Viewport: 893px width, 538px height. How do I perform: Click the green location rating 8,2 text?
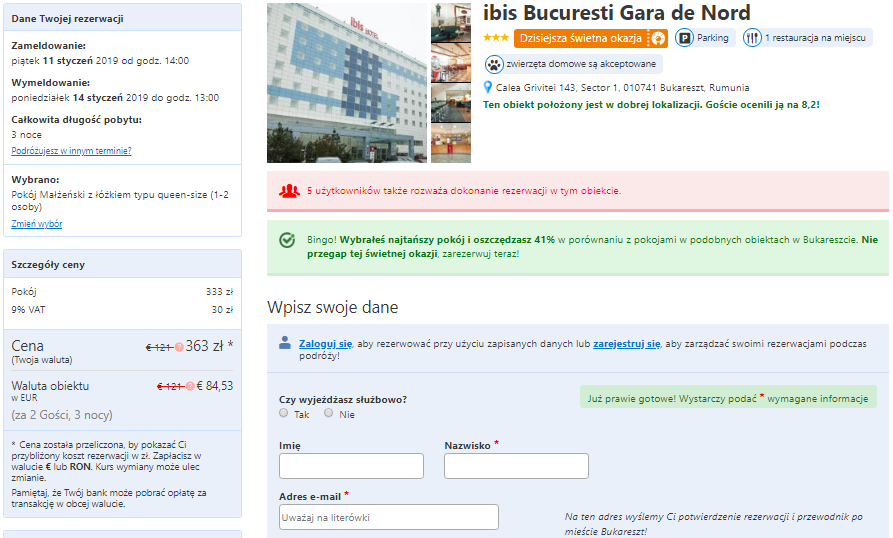click(651, 105)
